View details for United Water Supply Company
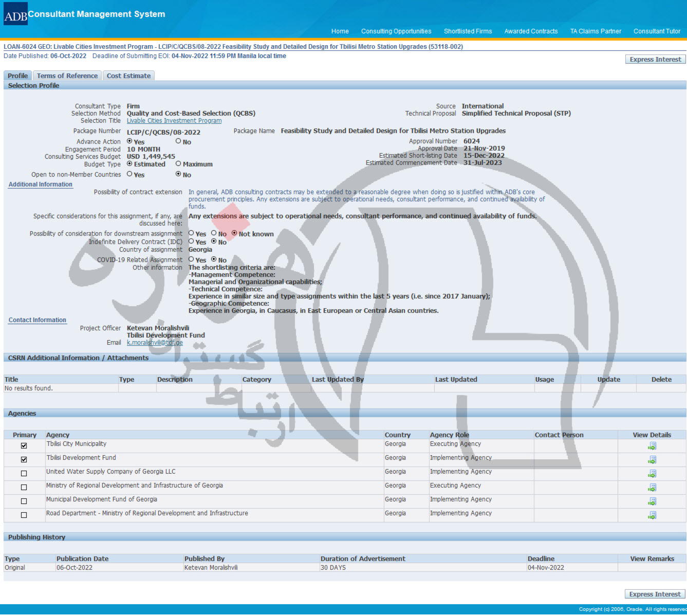This screenshot has height=616, width=687. [652, 474]
